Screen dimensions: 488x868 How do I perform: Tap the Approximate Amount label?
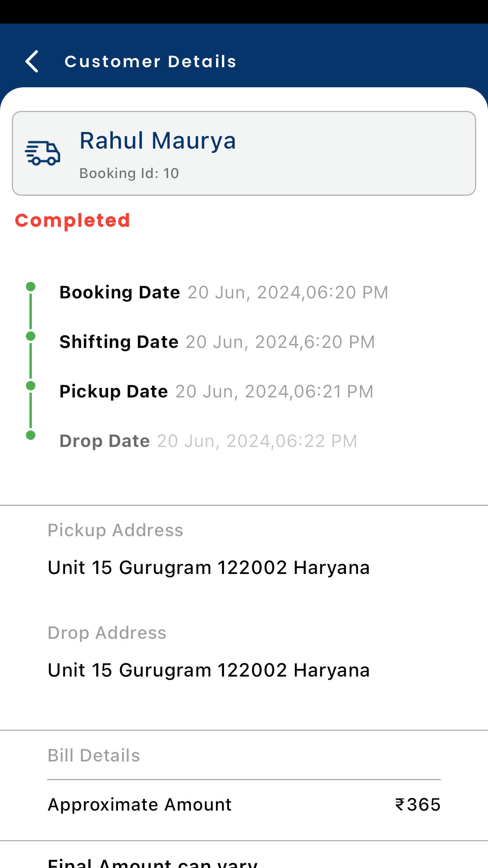(x=139, y=805)
